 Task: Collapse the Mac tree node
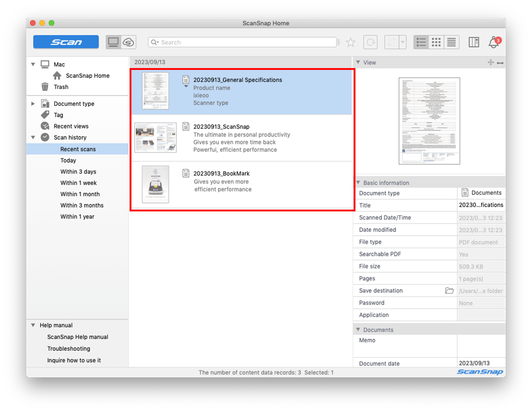[x=33, y=64]
